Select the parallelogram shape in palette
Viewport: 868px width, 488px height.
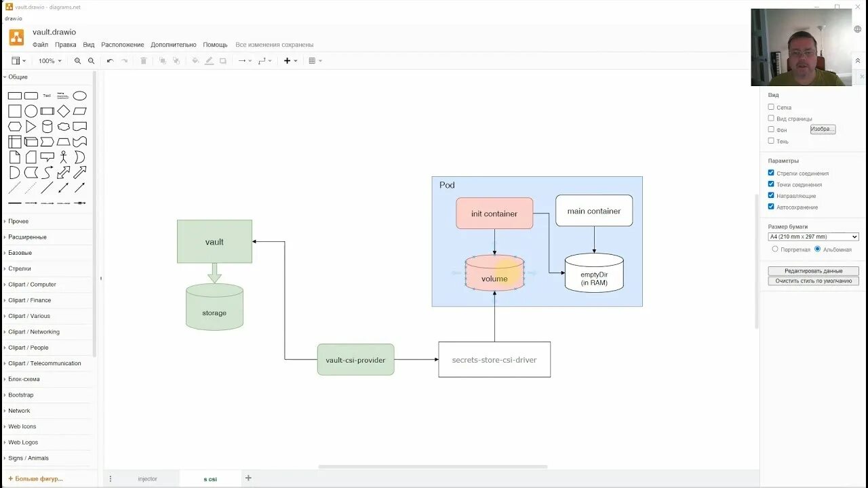(80, 111)
